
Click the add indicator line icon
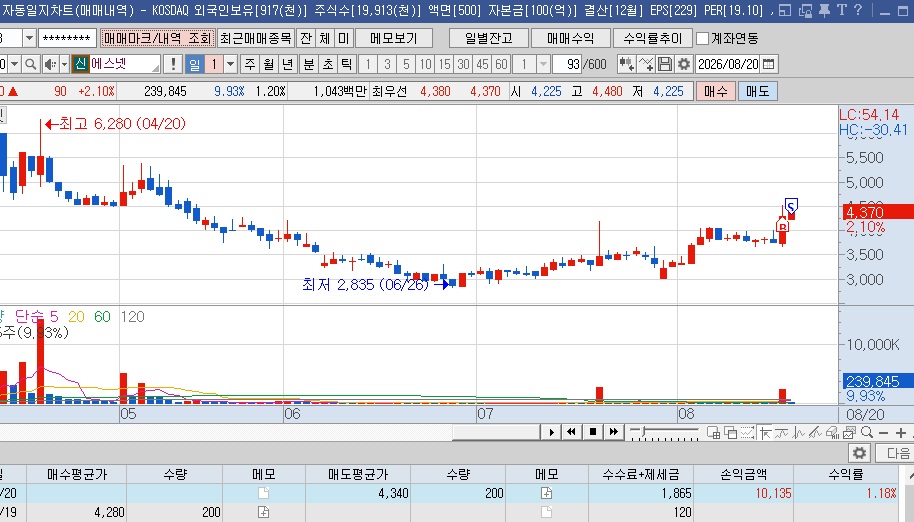pyautogui.click(x=646, y=64)
